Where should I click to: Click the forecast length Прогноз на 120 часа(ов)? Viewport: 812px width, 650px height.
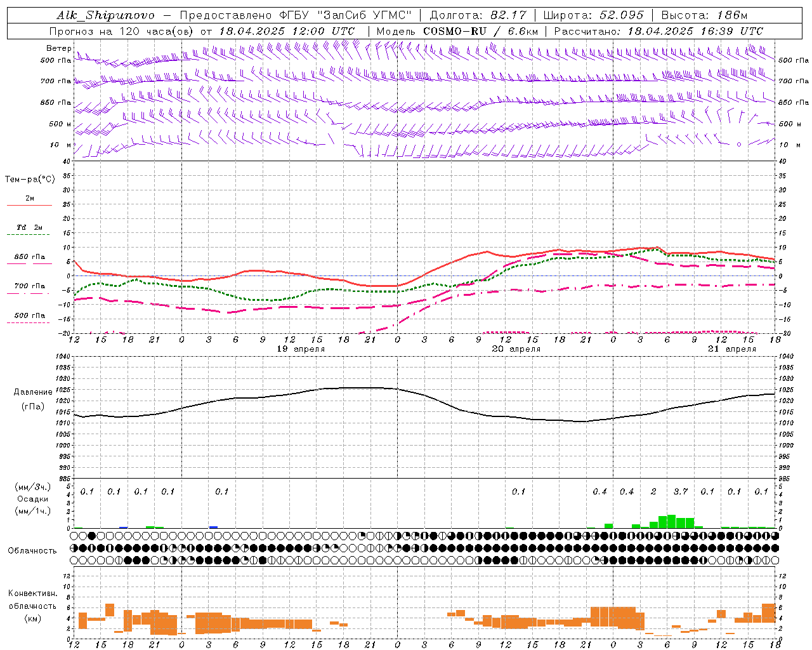[122, 31]
